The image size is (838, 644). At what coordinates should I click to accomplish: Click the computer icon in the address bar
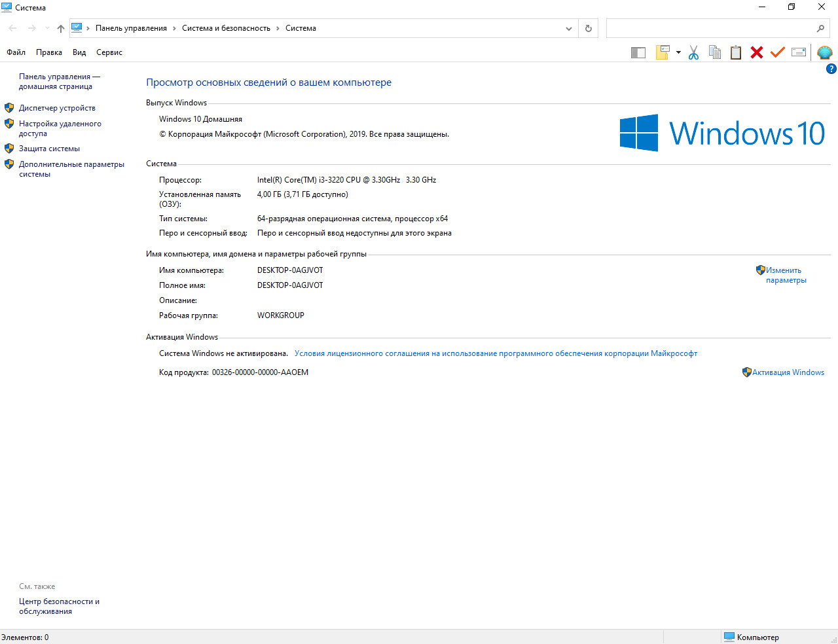click(77, 27)
